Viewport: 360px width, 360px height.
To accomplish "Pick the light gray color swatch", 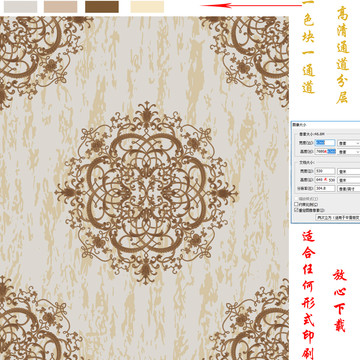I will [x=21, y=7].
